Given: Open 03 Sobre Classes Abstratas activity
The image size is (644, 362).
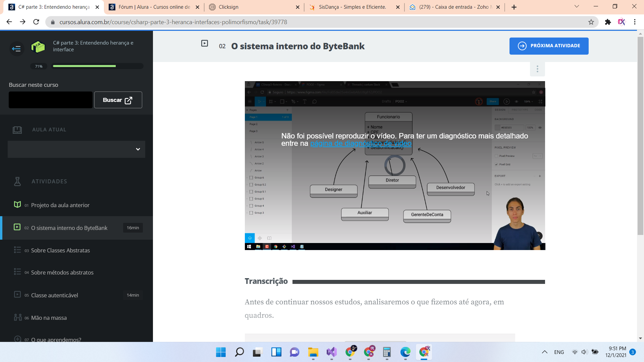Looking at the screenshot, I should pyautogui.click(x=60, y=250).
